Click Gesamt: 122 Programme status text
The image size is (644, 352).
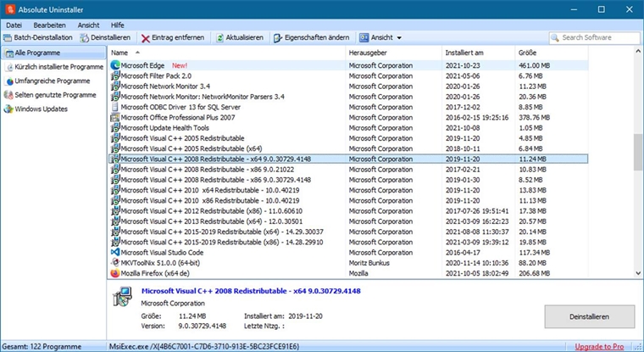42,347
